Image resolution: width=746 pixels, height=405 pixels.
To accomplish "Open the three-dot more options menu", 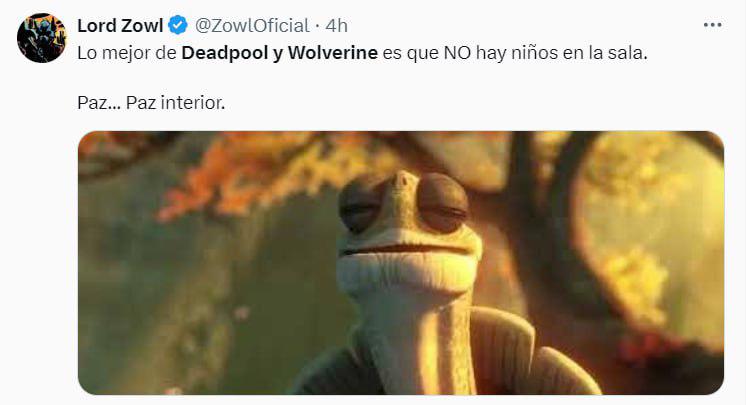I will tap(712, 25).
